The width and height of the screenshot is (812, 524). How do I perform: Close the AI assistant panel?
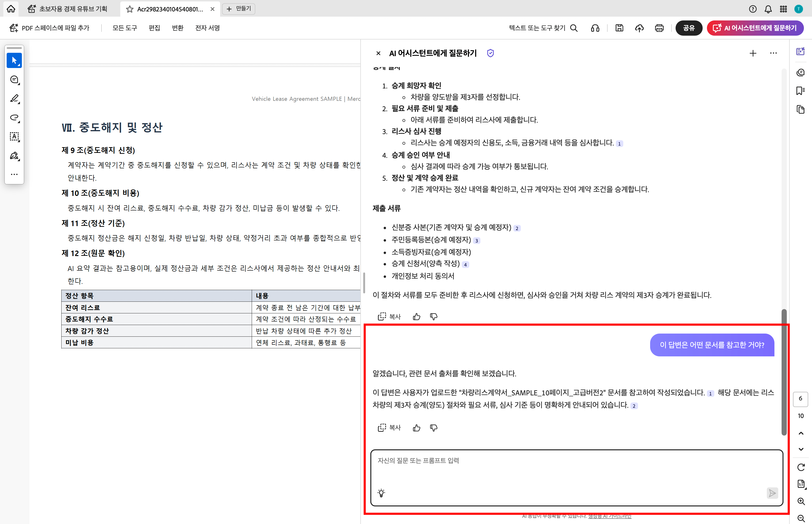coord(378,53)
